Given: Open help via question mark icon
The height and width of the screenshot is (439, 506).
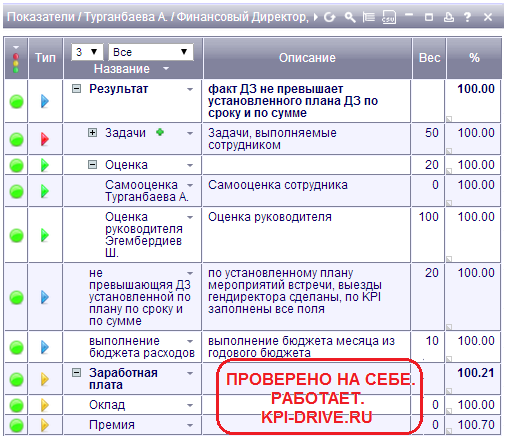Looking at the screenshot, I should 467,17.
